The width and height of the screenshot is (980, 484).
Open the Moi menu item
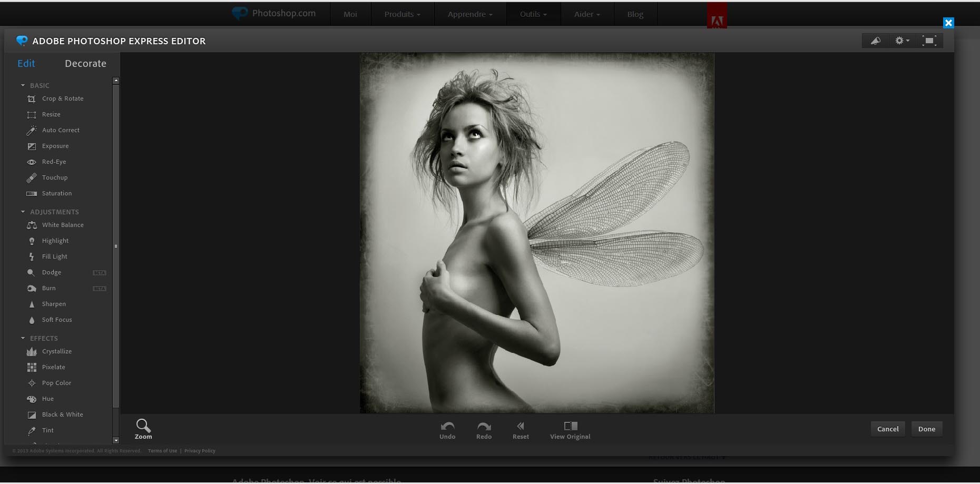[350, 14]
